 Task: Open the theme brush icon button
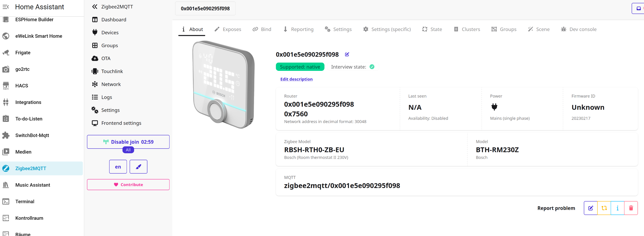[x=138, y=167]
